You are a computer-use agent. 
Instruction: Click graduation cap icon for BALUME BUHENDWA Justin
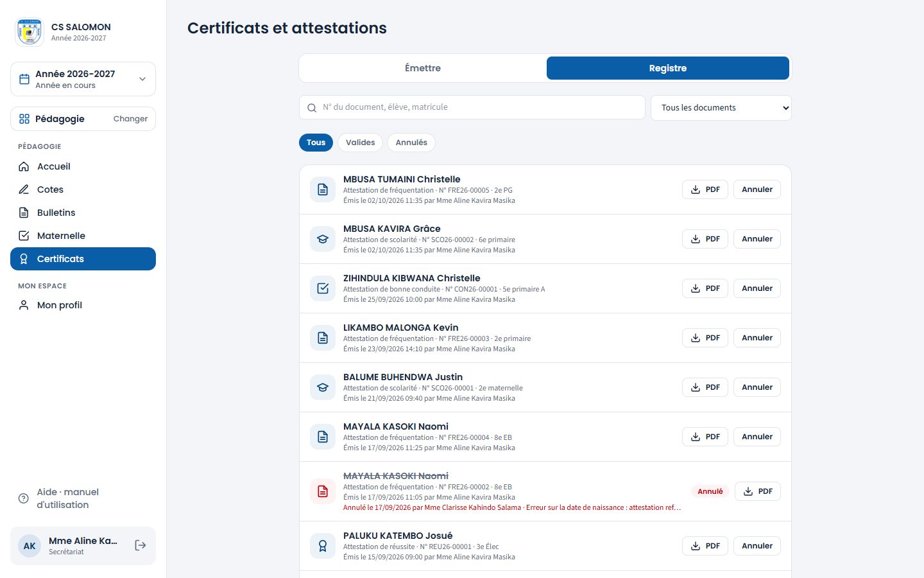tap(323, 387)
